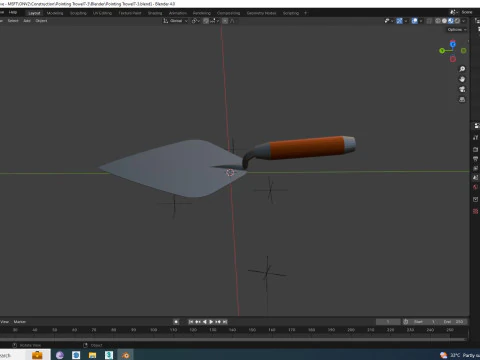Open the pivot point dropdown
The image size is (480, 360).
pos(196,21)
